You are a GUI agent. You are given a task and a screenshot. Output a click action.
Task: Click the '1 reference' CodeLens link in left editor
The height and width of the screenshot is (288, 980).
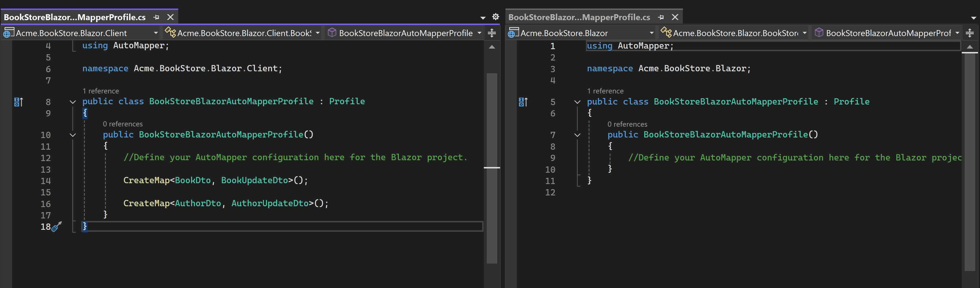pos(100,91)
